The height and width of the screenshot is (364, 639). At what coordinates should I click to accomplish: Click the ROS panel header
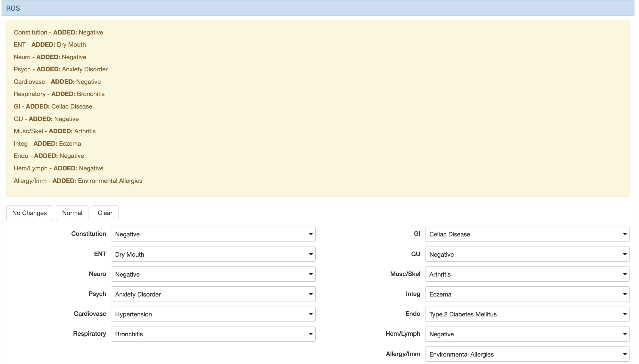(x=13, y=8)
